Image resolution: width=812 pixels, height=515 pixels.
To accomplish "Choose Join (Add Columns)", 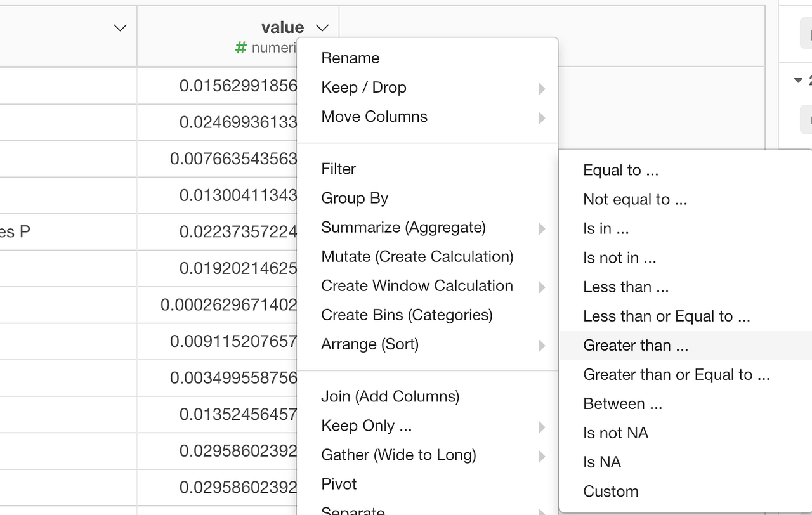I will pyautogui.click(x=390, y=396).
